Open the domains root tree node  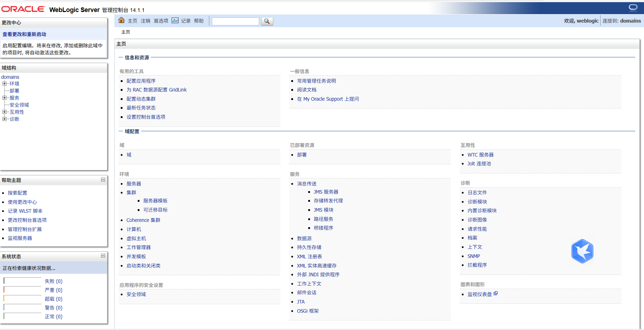point(10,77)
